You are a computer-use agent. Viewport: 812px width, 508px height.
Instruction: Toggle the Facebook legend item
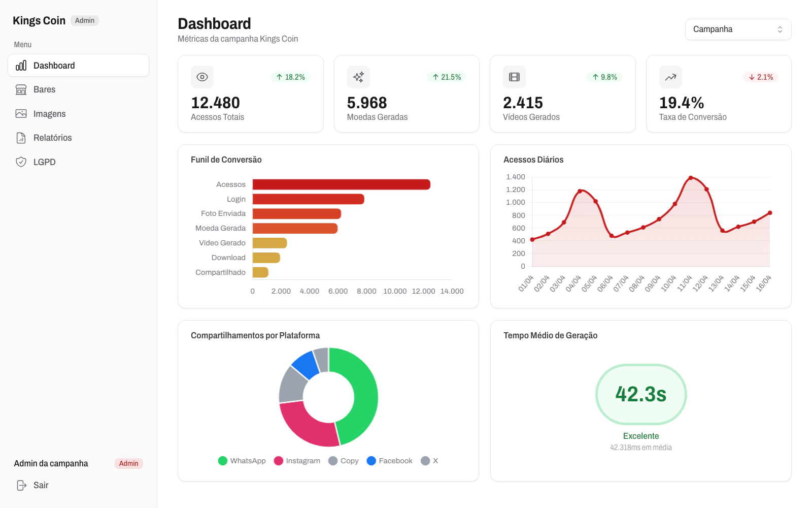click(390, 461)
